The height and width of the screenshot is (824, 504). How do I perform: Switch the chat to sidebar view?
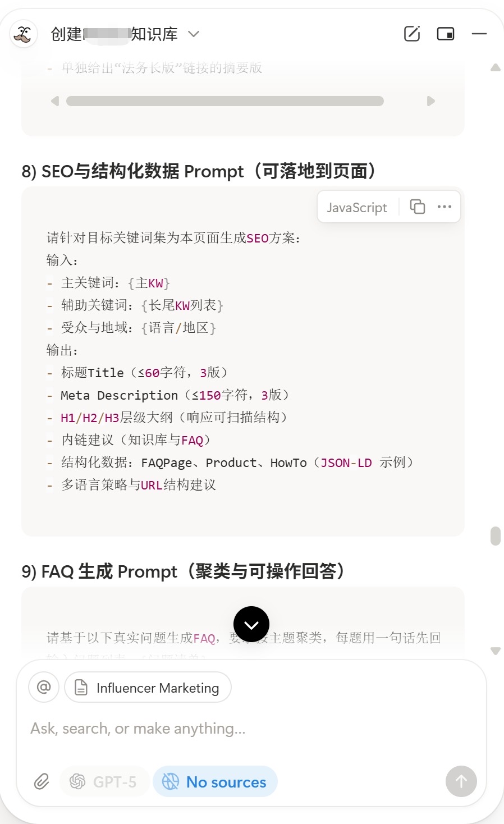tap(446, 34)
